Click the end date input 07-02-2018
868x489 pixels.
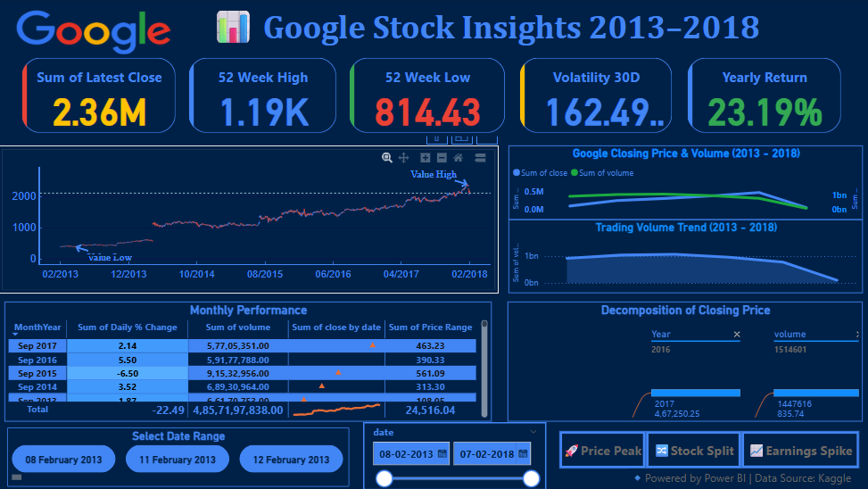point(492,453)
